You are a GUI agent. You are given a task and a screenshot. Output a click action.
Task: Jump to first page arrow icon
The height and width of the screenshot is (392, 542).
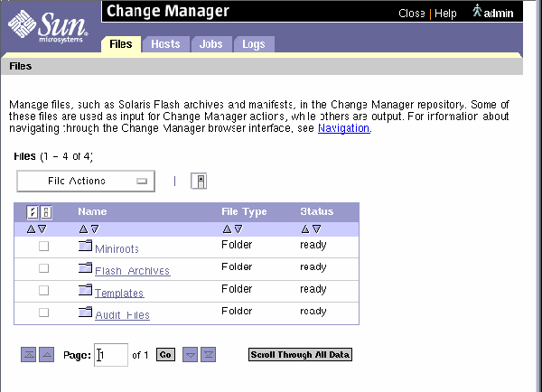[x=28, y=355]
